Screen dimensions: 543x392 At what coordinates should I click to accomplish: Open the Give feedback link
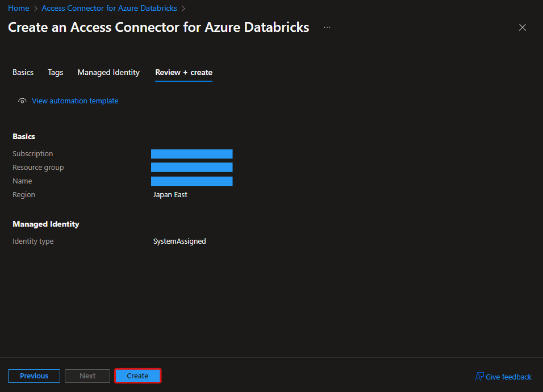click(508, 377)
